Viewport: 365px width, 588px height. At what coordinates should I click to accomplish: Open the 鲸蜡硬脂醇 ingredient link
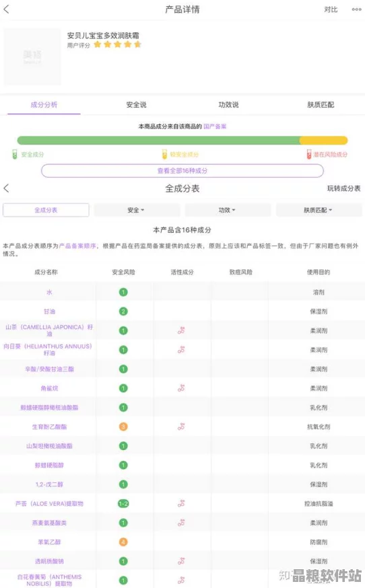tap(49, 465)
